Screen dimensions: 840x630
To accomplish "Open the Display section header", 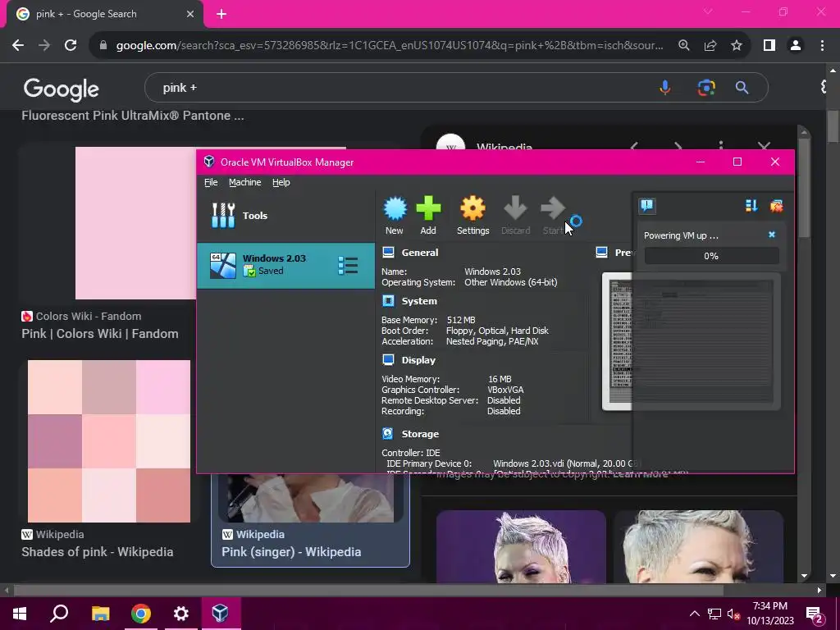I will (x=418, y=360).
